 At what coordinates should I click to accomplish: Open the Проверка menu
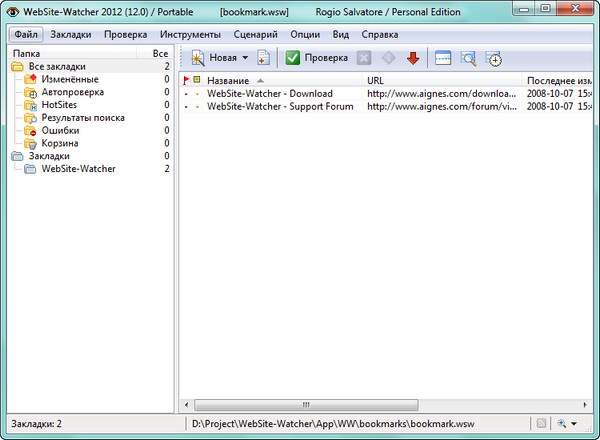(126, 34)
